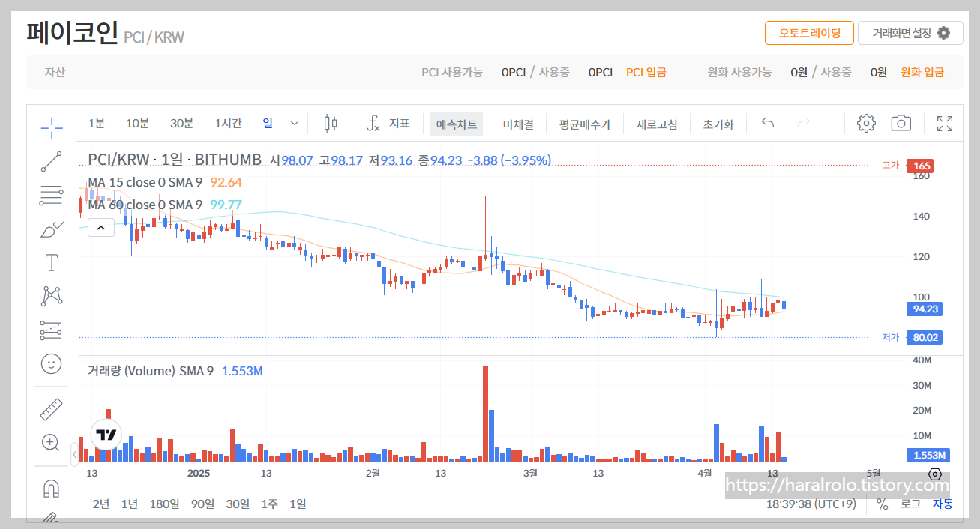Set date range to 1년

[130, 504]
